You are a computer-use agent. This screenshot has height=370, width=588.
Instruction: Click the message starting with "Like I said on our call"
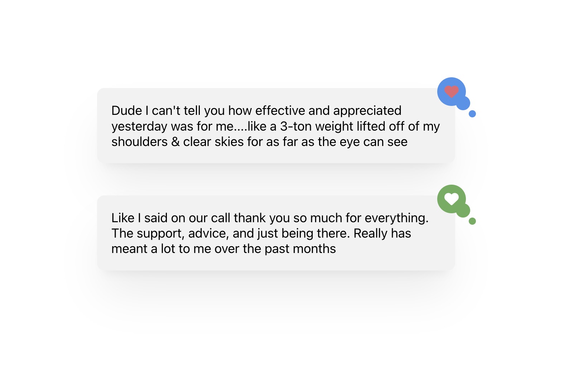pyautogui.click(x=276, y=233)
